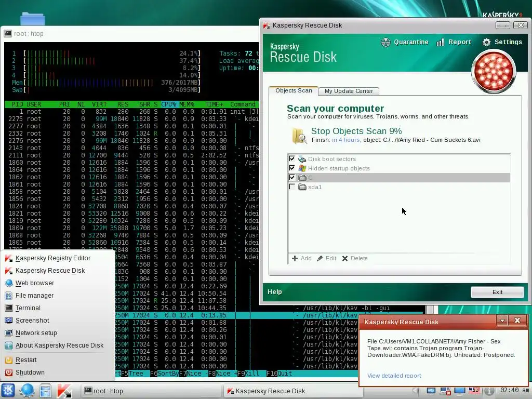This screenshot has width=532, height=399.
Task: Switch to My Update Center tab
Action: pyautogui.click(x=349, y=91)
